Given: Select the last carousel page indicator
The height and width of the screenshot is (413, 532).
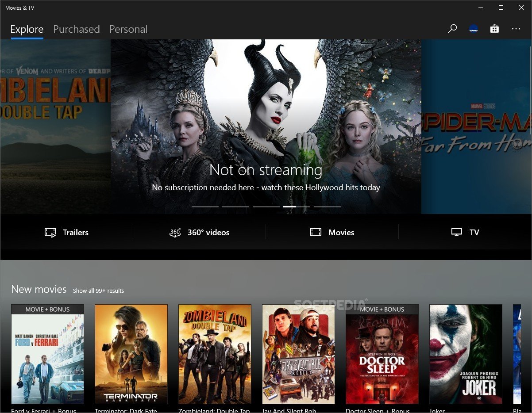Looking at the screenshot, I should [x=327, y=206].
